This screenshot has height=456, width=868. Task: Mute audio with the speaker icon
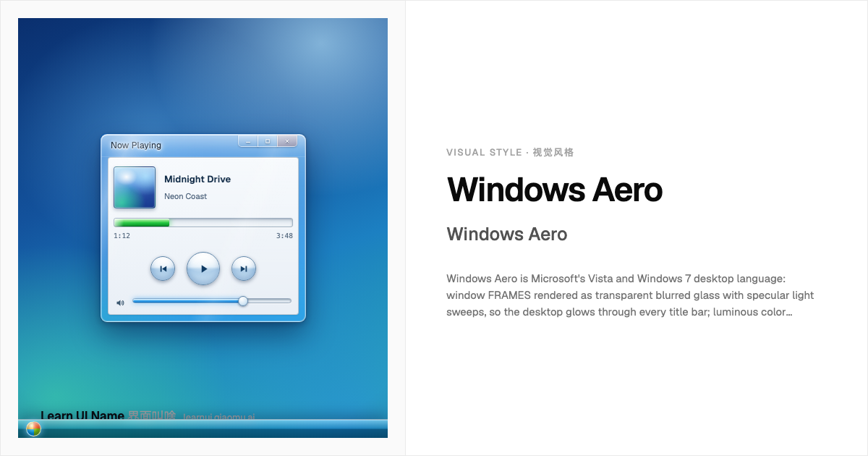click(120, 303)
